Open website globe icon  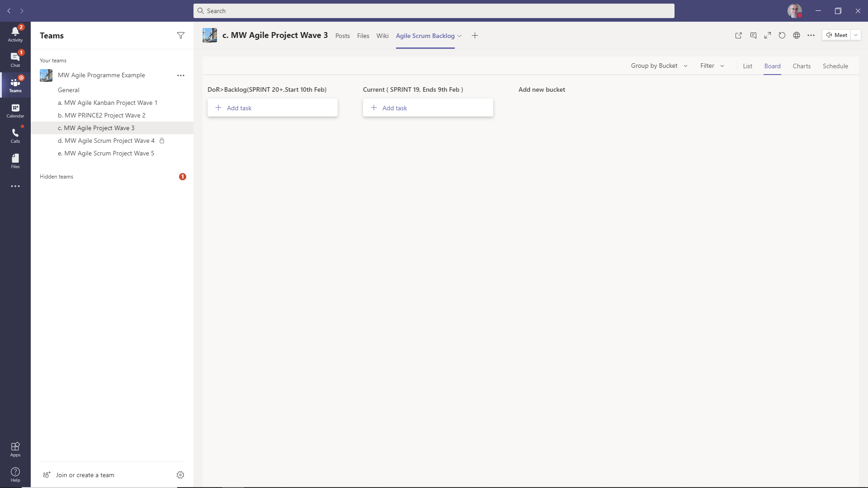point(797,35)
